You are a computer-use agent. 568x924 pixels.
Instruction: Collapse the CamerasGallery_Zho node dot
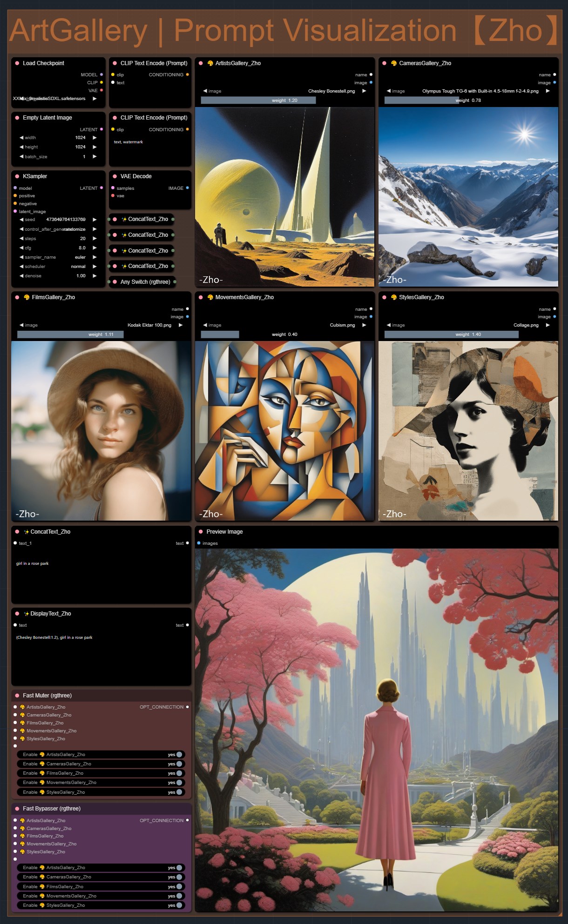(384, 63)
